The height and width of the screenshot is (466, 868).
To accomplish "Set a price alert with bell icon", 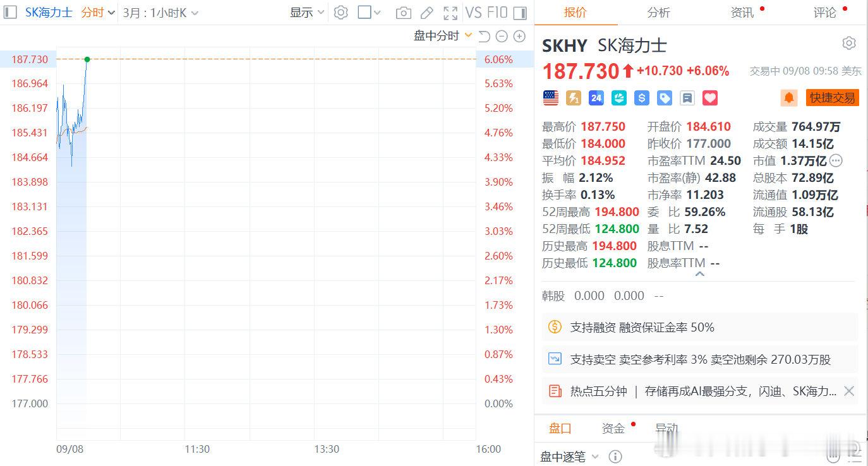I will tap(789, 98).
